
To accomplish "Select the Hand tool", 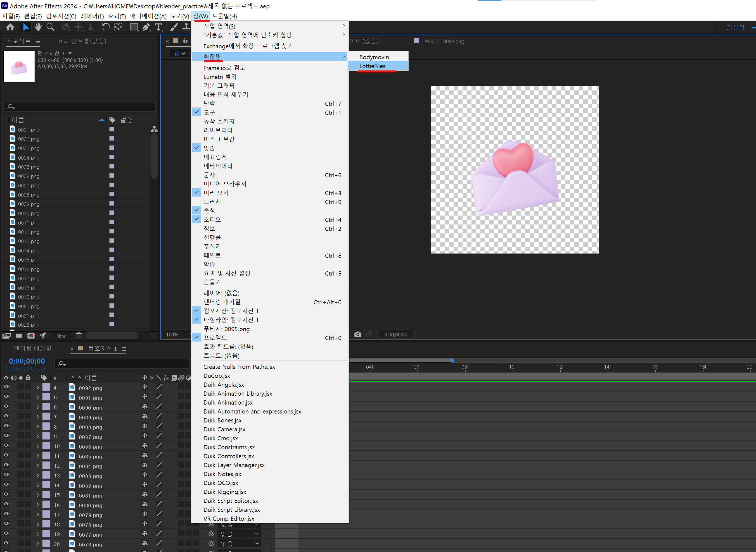I will tap(38, 27).
